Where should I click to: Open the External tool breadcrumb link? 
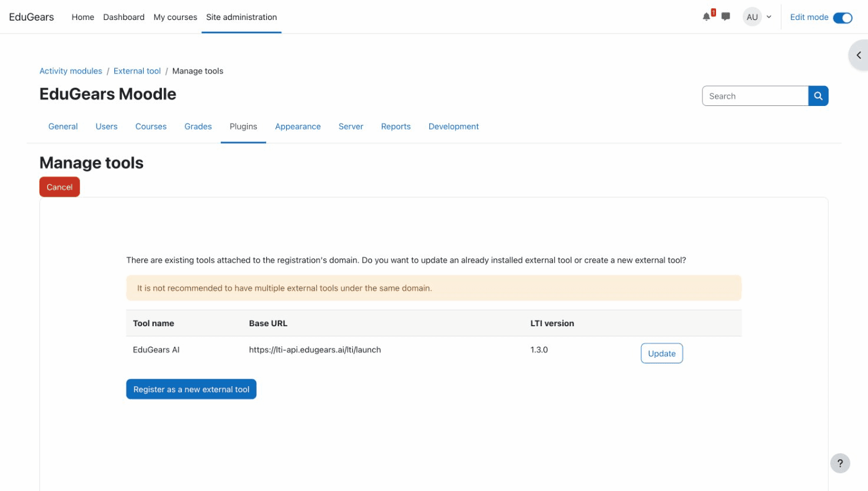(x=137, y=71)
